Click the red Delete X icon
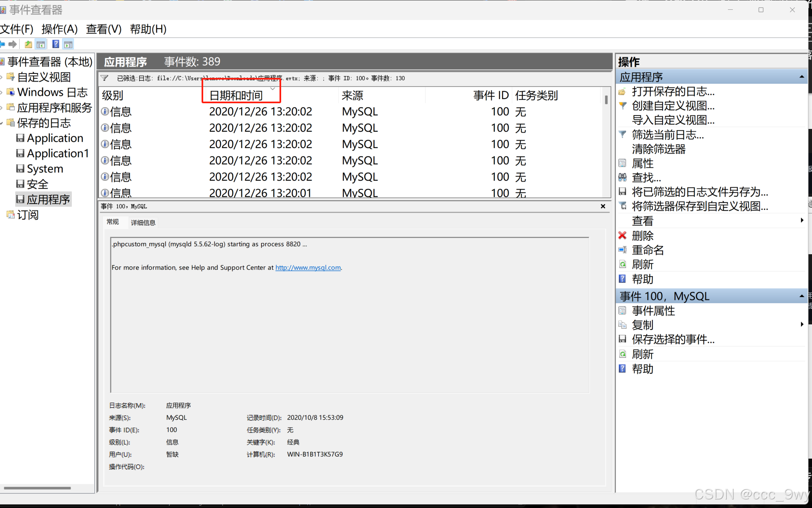 pos(622,235)
